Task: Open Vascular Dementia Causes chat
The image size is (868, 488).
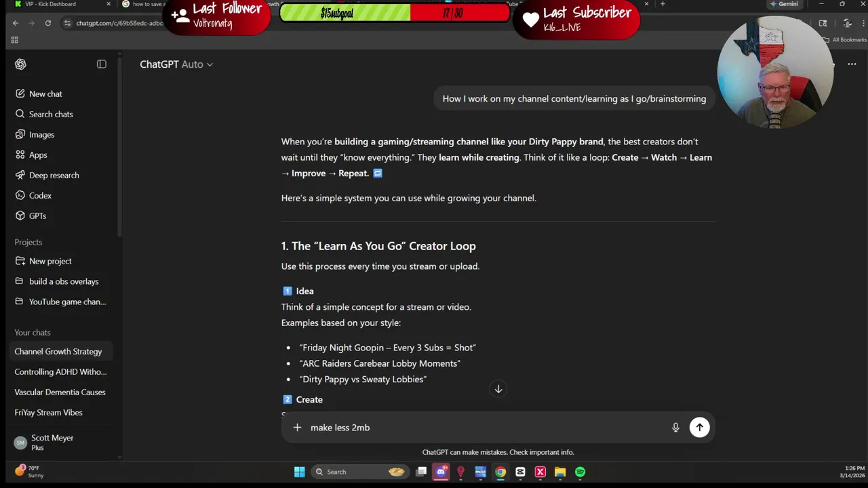Action: (62, 392)
